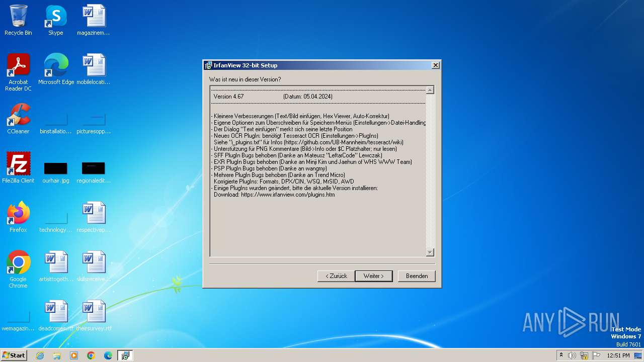Screen dimensions: 644x362
Task: Launch Skype from the desktop
Action: click(x=56, y=20)
